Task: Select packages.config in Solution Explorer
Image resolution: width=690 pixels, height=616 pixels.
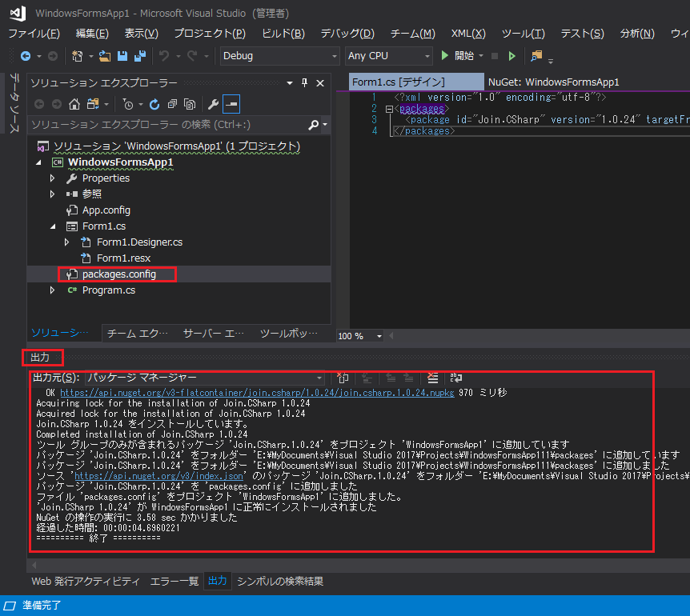Action: coord(118,274)
